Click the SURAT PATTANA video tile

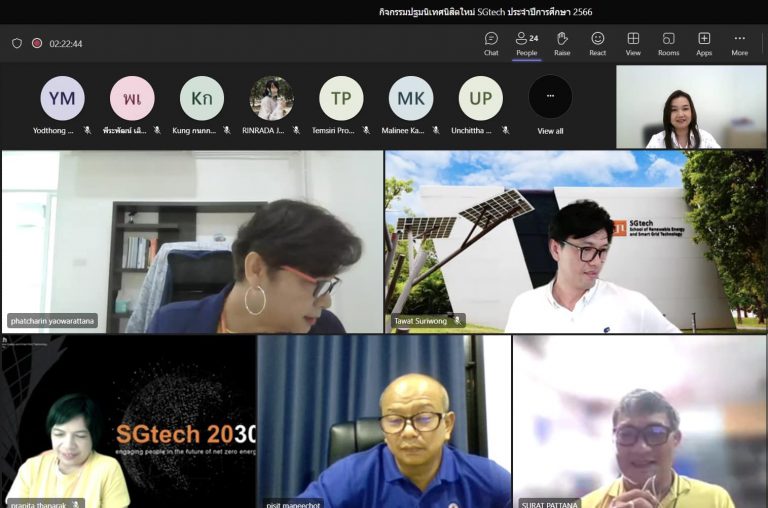tap(640, 422)
